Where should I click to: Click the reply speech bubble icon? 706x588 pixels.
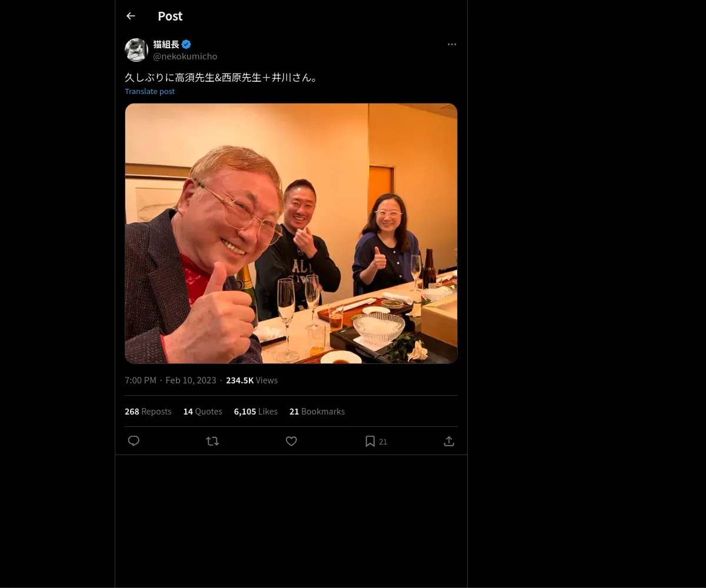(134, 441)
